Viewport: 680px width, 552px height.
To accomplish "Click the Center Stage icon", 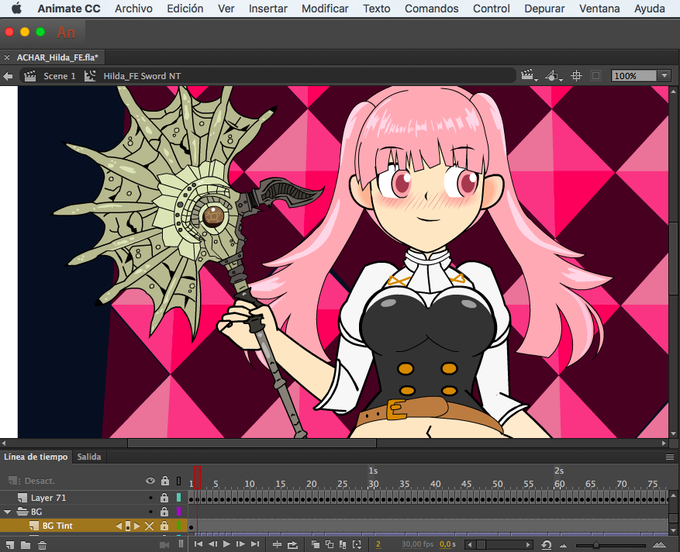I will click(x=576, y=76).
